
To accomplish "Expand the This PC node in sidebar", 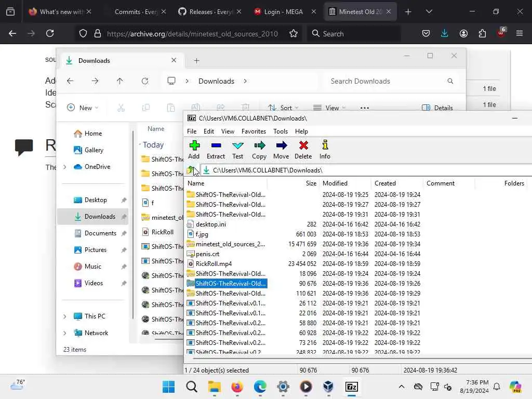I will 65,316.
